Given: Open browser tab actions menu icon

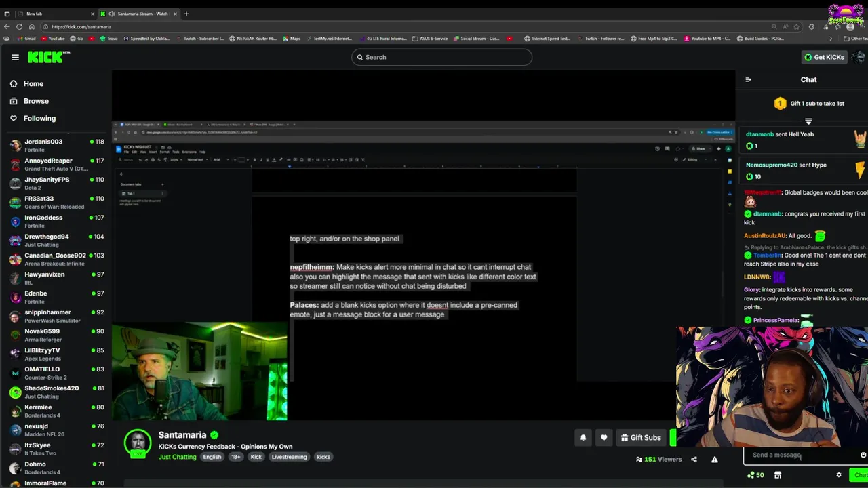Looking at the screenshot, I should tap(7, 14).
